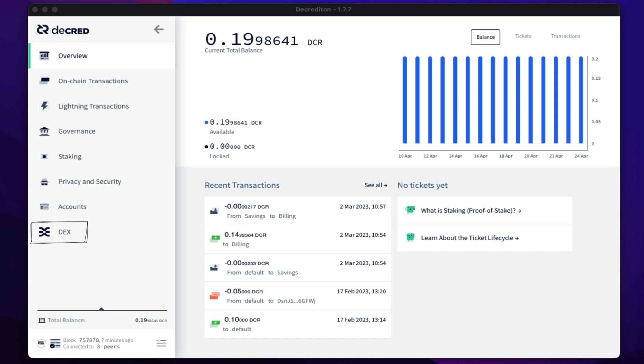Open the -0.05 DCR transaction to DsnJ1...6GFWj
644x364 pixels.
pyautogui.click(x=298, y=296)
